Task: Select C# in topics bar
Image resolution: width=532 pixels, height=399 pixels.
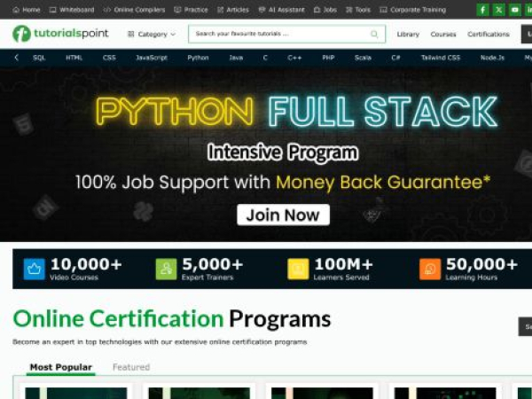Action: click(x=395, y=58)
